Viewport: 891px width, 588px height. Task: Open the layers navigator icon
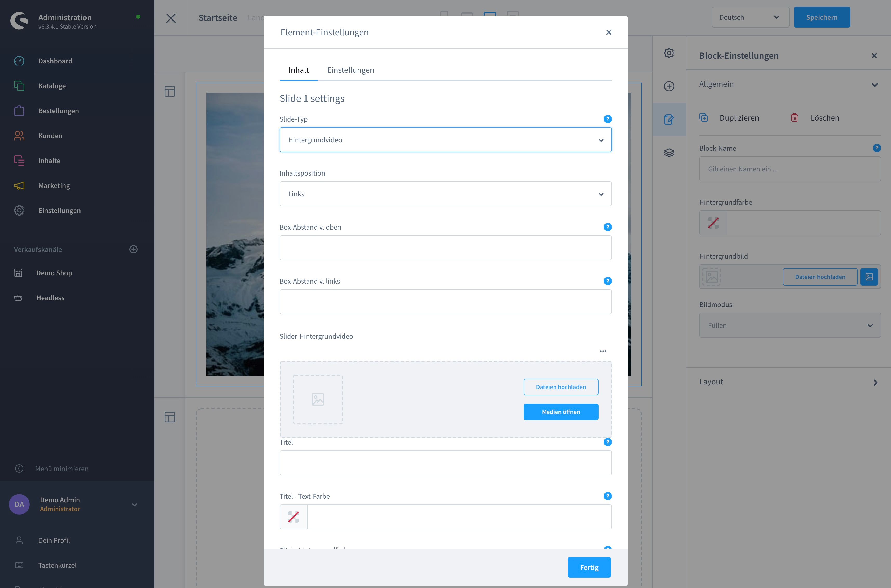[669, 153]
